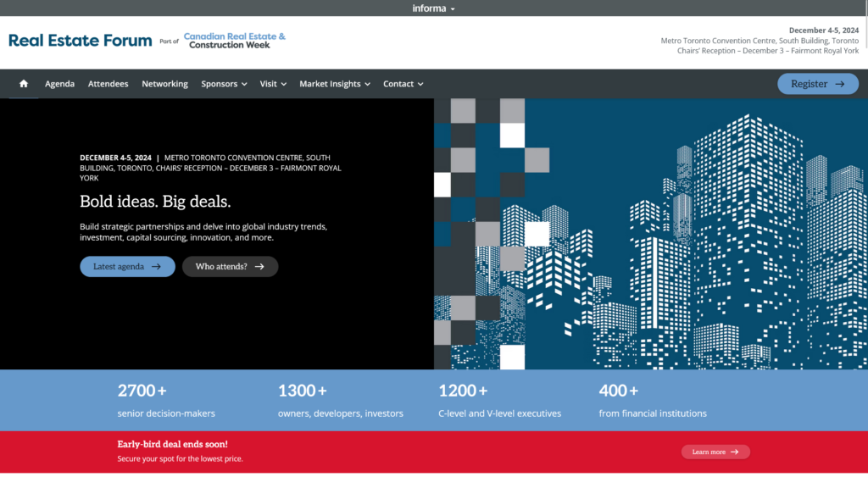Click the '1300+' statistic
The height and width of the screenshot is (488, 868).
point(303,391)
